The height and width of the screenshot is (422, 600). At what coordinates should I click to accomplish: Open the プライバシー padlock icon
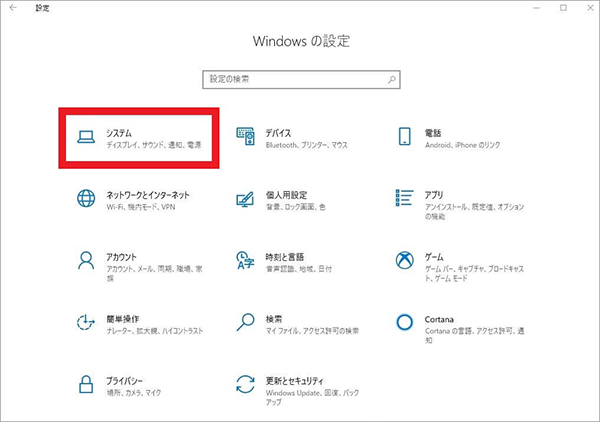86,384
